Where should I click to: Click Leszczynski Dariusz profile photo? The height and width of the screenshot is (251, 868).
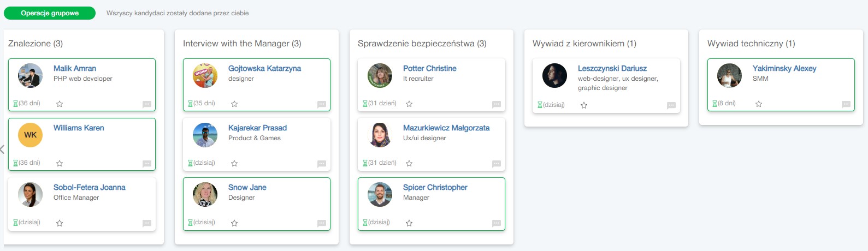554,75
